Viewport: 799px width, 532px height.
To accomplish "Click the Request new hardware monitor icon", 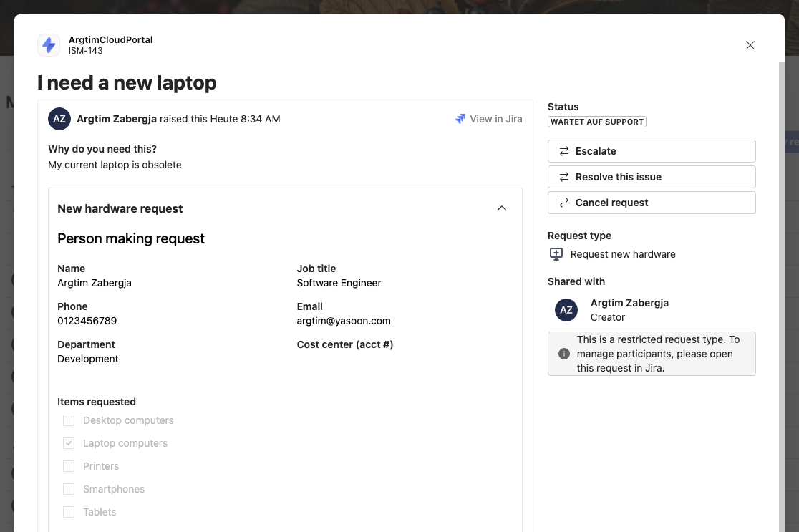I will coord(556,254).
